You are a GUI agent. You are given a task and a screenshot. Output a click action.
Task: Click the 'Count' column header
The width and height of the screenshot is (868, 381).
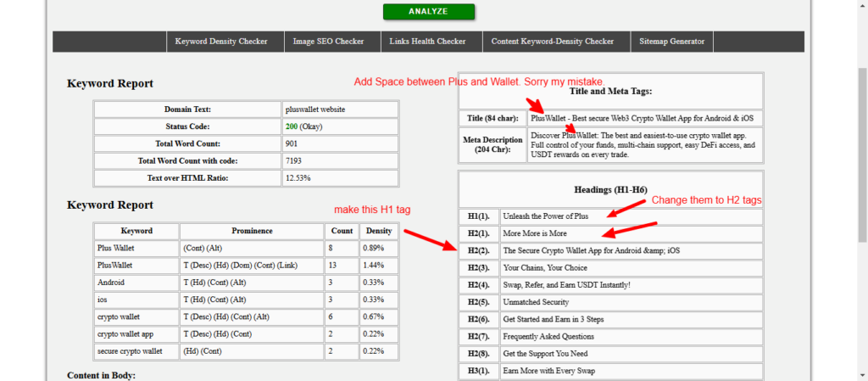click(x=342, y=231)
